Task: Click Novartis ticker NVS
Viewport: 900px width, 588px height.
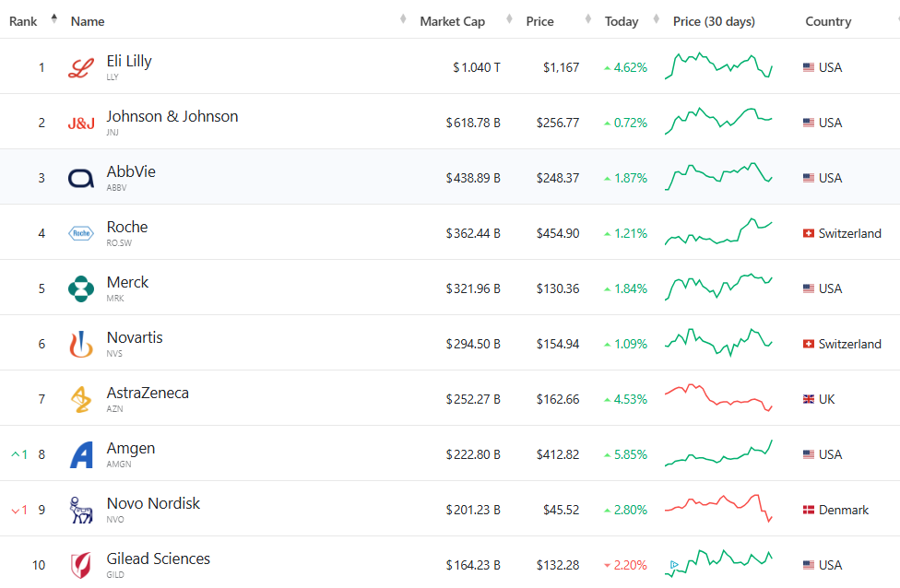Action: (114, 353)
